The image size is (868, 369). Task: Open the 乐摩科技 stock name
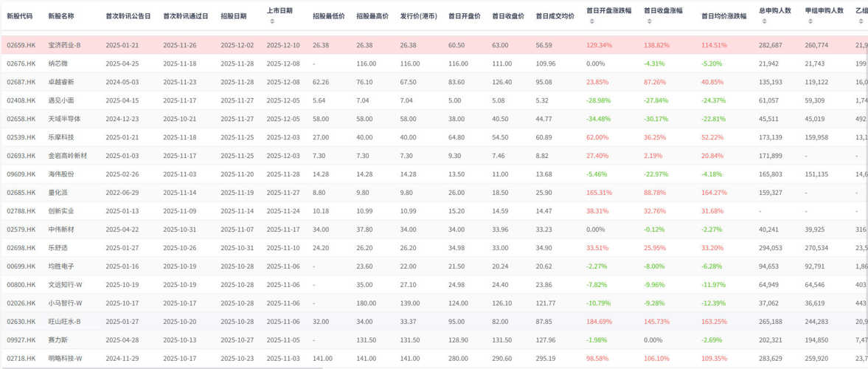[61, 137]
